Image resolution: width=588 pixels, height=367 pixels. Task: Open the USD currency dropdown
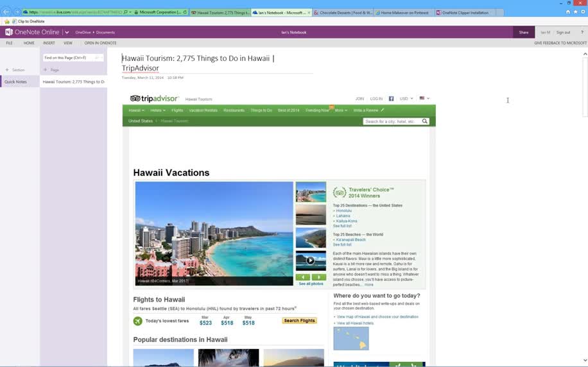pos(406,99)
